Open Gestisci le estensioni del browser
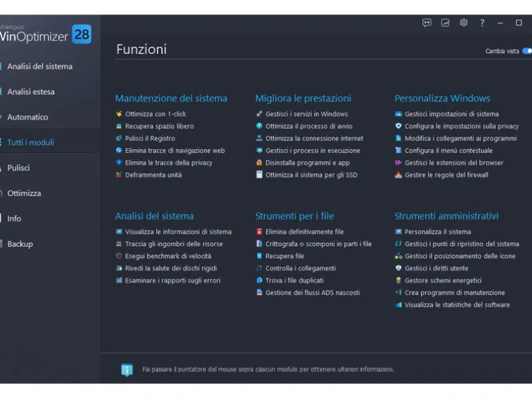This screenshot has width=532, height=399. [454, 163]
